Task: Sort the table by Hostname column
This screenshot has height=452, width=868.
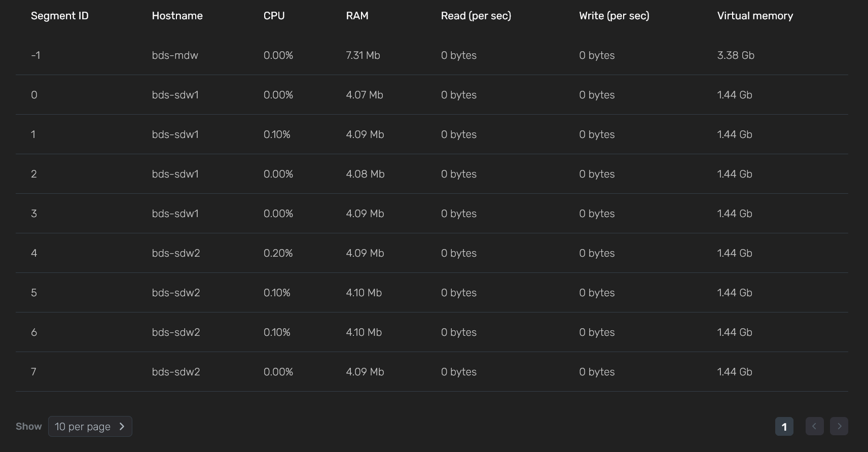Action: 177,16
